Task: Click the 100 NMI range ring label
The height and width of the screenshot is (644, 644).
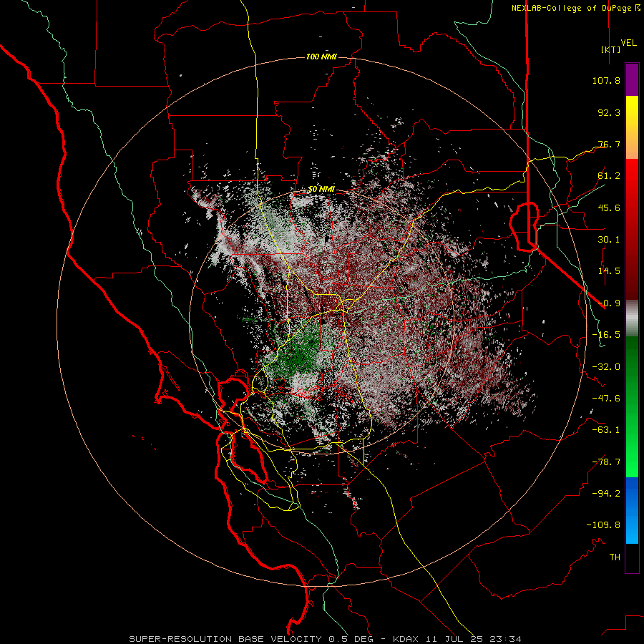Action: tap(321, 57)
